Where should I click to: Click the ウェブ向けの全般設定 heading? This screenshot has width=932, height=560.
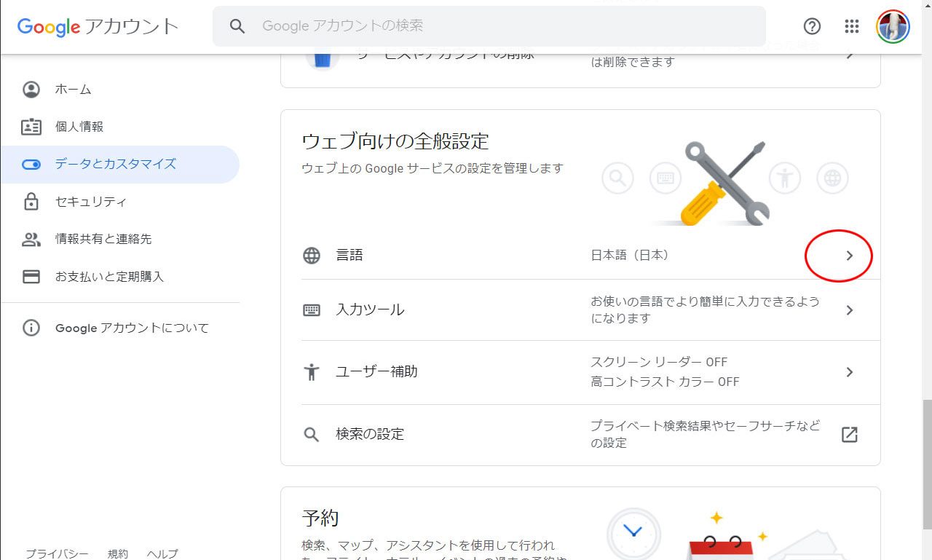(395, 141)
